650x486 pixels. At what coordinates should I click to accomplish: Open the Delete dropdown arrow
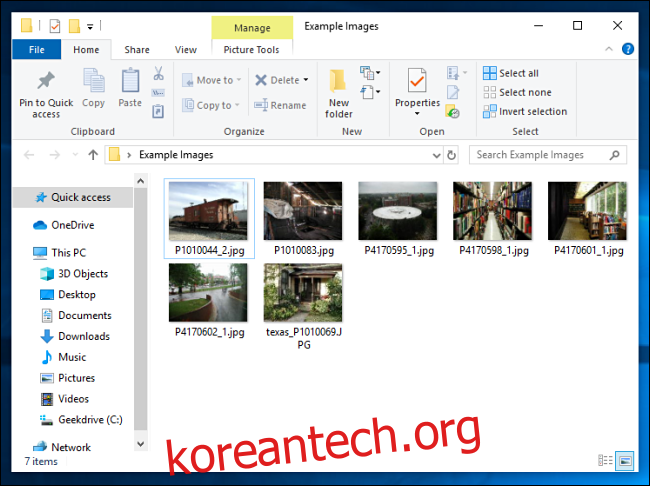coord(306,80)
